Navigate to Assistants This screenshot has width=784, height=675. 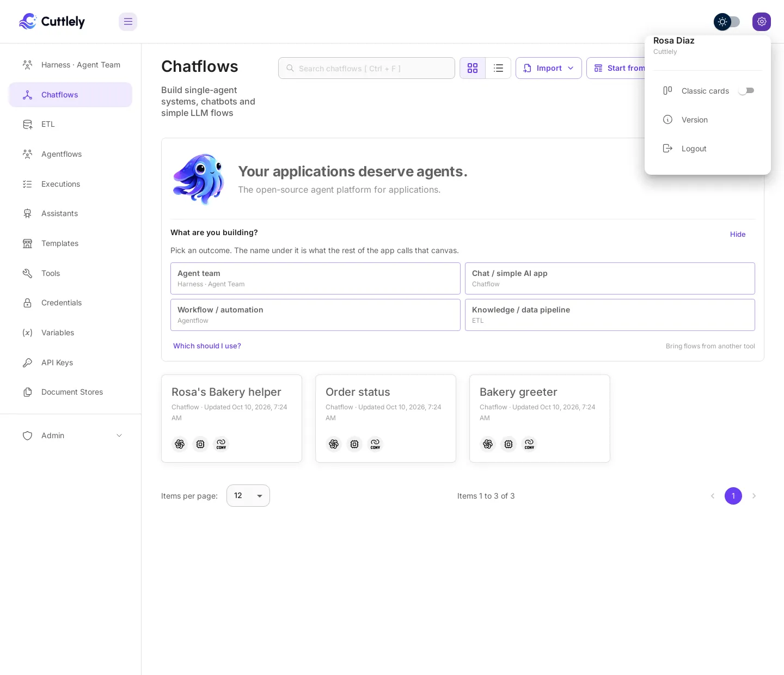pos(71,213)
